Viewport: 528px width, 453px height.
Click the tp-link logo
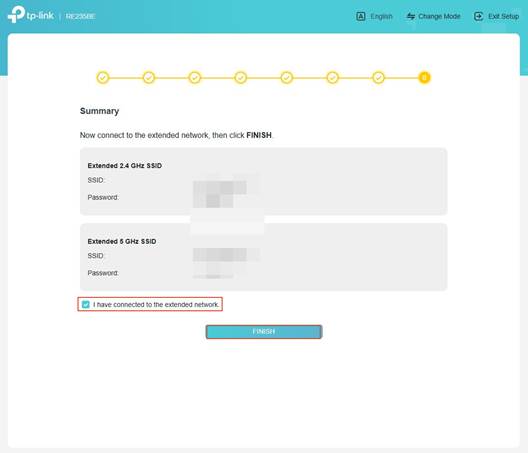coord(31,15)
